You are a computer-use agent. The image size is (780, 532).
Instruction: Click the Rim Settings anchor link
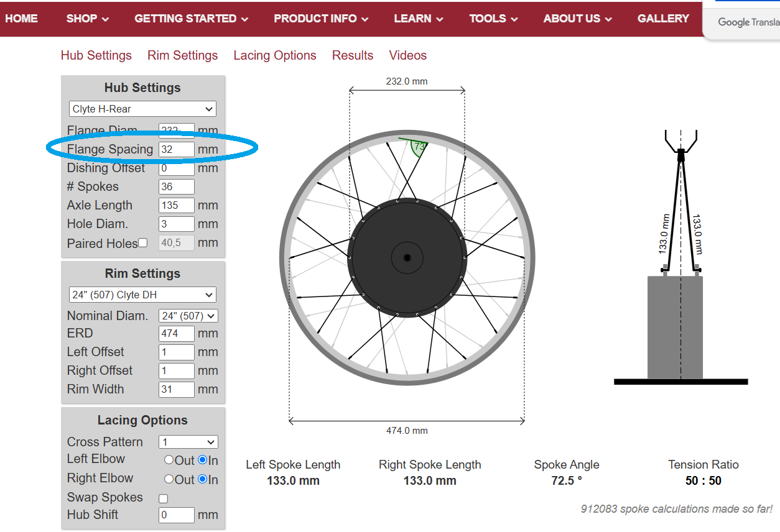[x=183, y=55]
